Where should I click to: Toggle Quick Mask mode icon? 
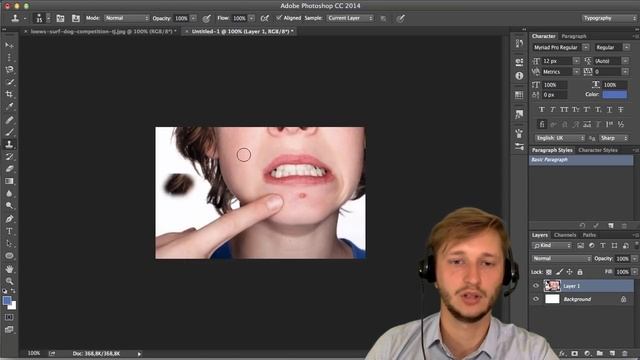[x=9, y=317]
